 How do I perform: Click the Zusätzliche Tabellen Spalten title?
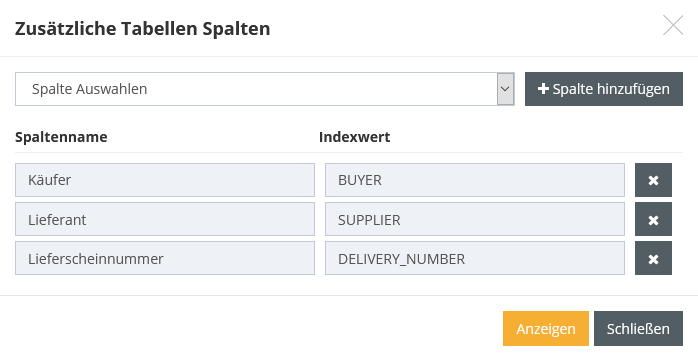click(142, 28)
